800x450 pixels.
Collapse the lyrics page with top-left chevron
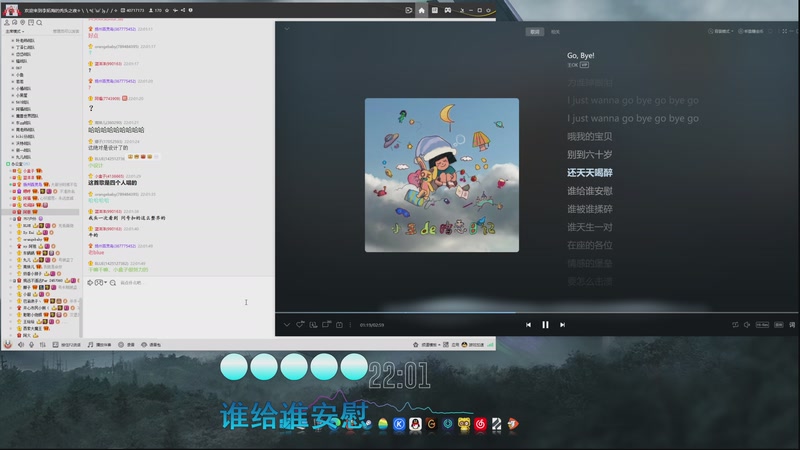pos(287,29)
